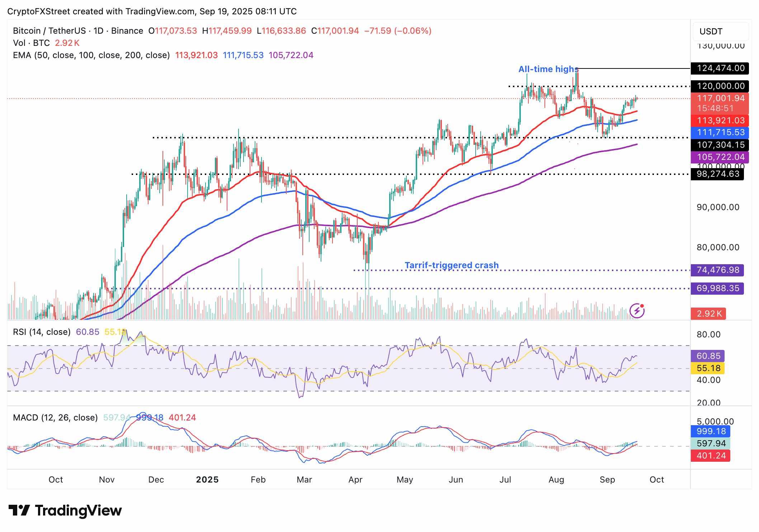
Task: Click the Sep label on time axis
Action: point(607,480)
